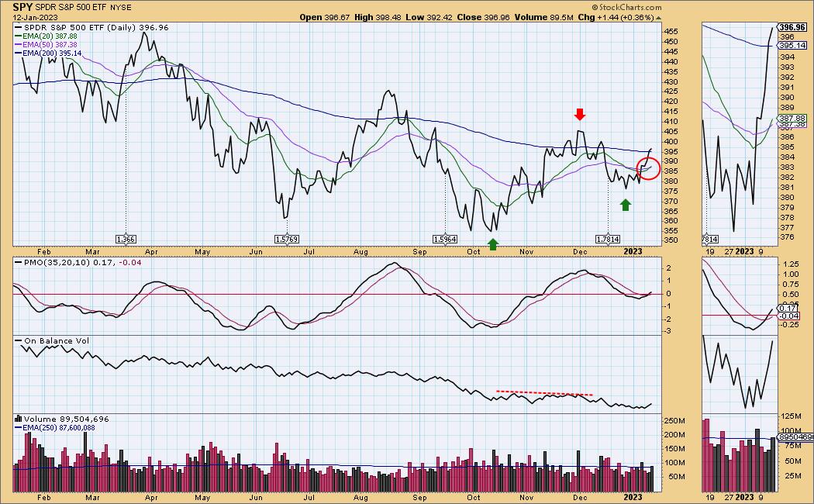Click the 1.25 tick on zoom PMO axis
814x504 pixels.
tap(791, 264)
